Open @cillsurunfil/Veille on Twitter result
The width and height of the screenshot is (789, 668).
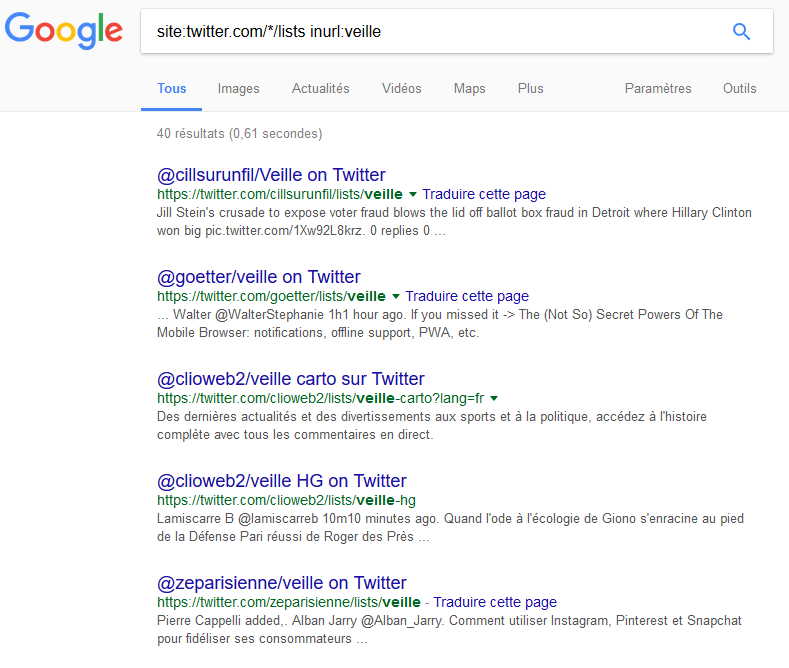click(271, 175)
